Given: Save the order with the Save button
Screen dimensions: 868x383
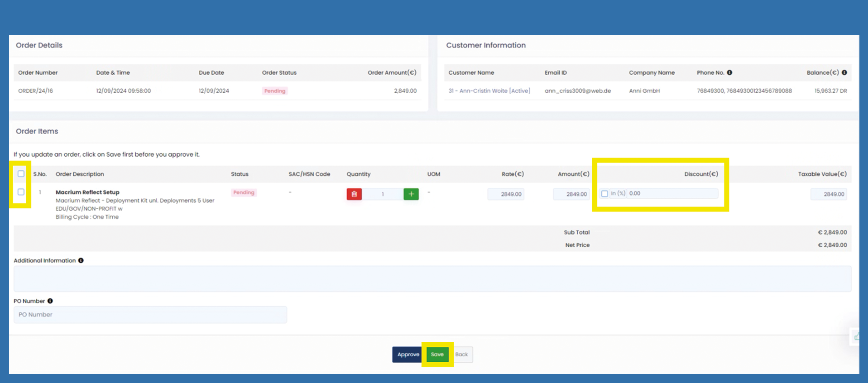Looking at the screenshot, I should pyautogui.click(x=437, y=354).
